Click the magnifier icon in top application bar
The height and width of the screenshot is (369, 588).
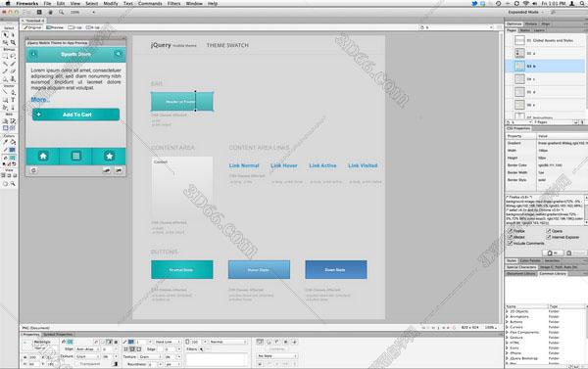(61, 12)
